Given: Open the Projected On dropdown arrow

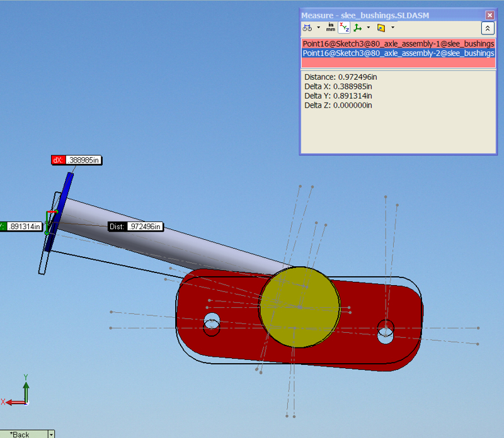Looking at the screenshot, I should [x=392, y=28].
